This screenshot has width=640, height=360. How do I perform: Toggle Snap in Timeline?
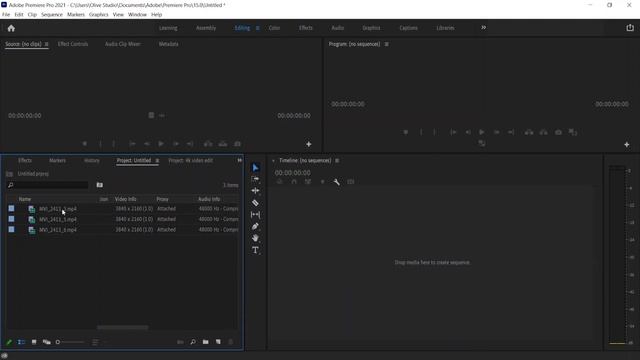pyautogui.click(x=294, y=182)
